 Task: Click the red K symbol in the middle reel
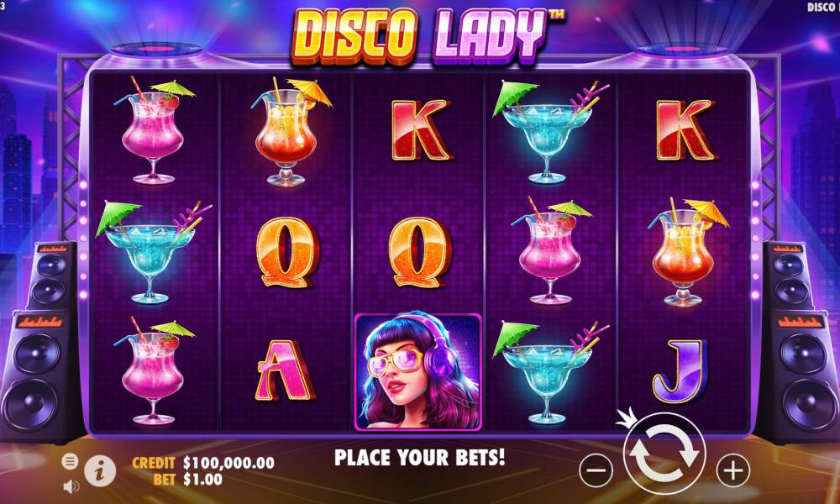pos(422,130)
